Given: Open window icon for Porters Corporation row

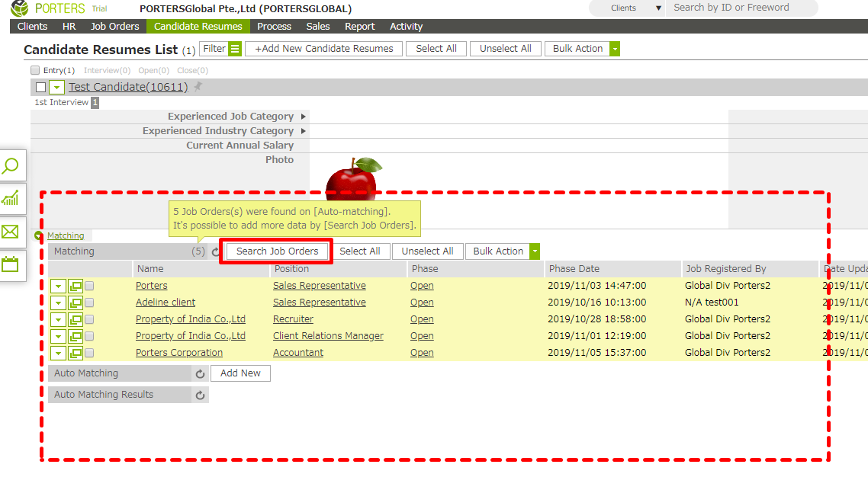Looking at the screenshot, I should click(x=76, y=353).
